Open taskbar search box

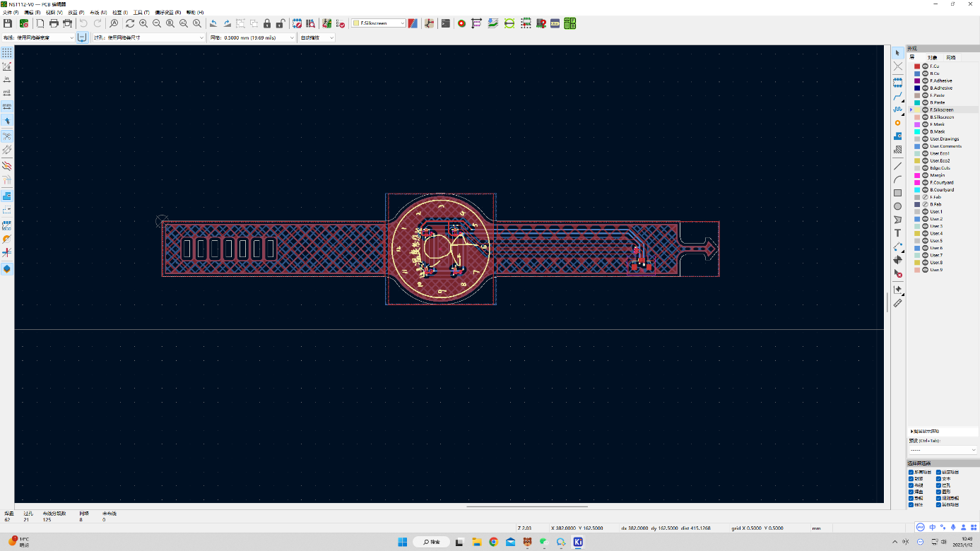pyautogui.click(x=432, y=542)
